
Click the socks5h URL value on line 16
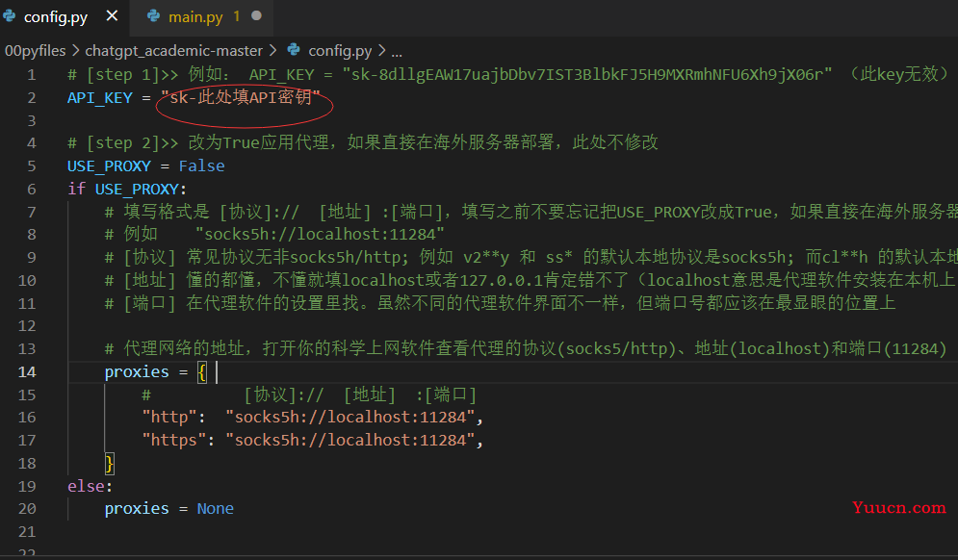(x=350, y=417)
